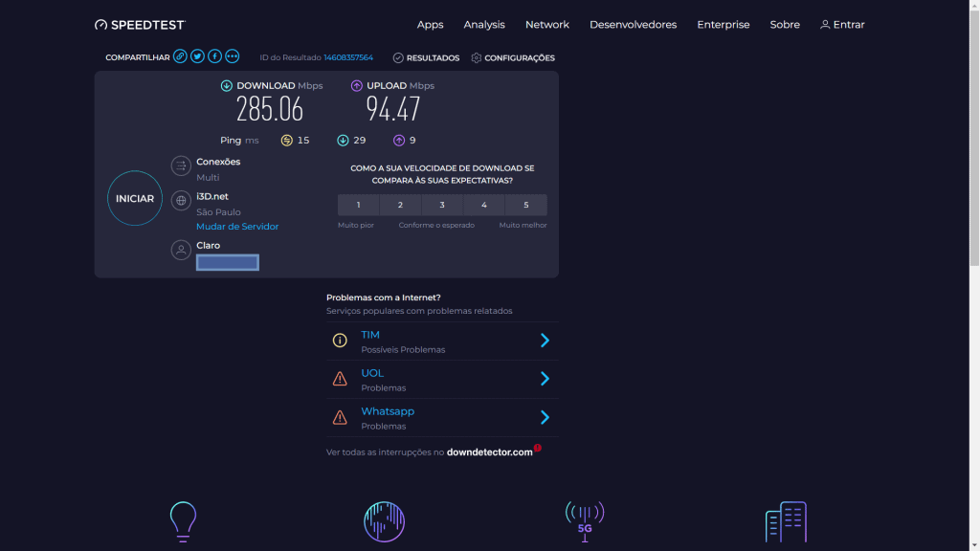This screenshot has height=551, width=980.
Task: Click the download speed value 285.06
Action: coord(269,109)
